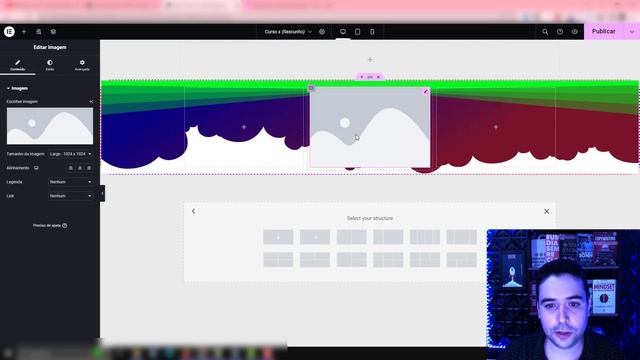Align image left
This screenshot has width=640, height=360.
click(x=71, y=168)
